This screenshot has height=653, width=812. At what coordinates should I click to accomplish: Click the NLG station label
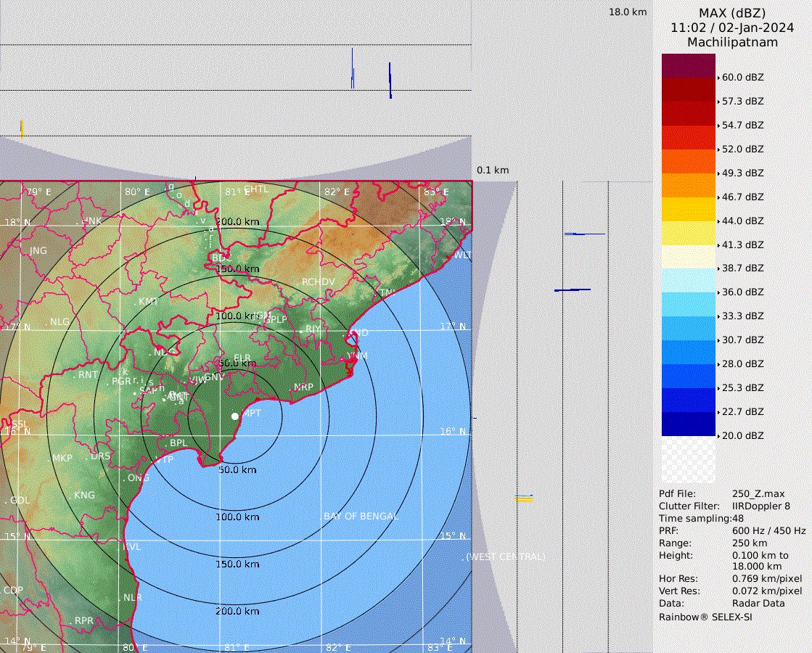pyautogui.click(x=60, y=321)
